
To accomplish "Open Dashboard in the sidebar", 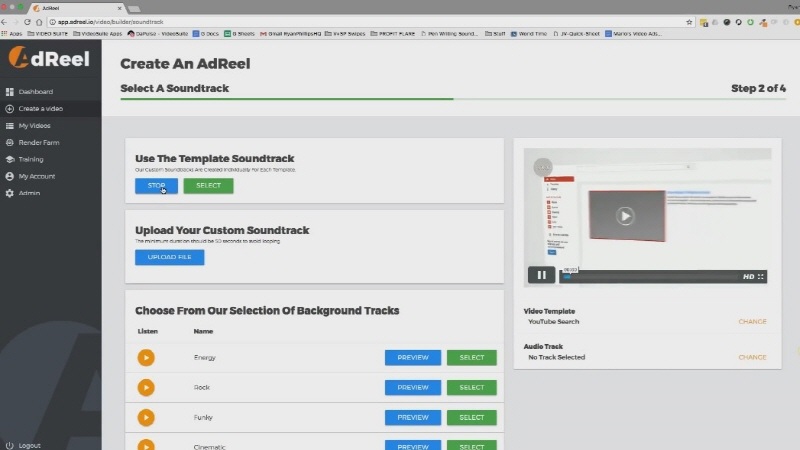I will click(x=36, y=92).
